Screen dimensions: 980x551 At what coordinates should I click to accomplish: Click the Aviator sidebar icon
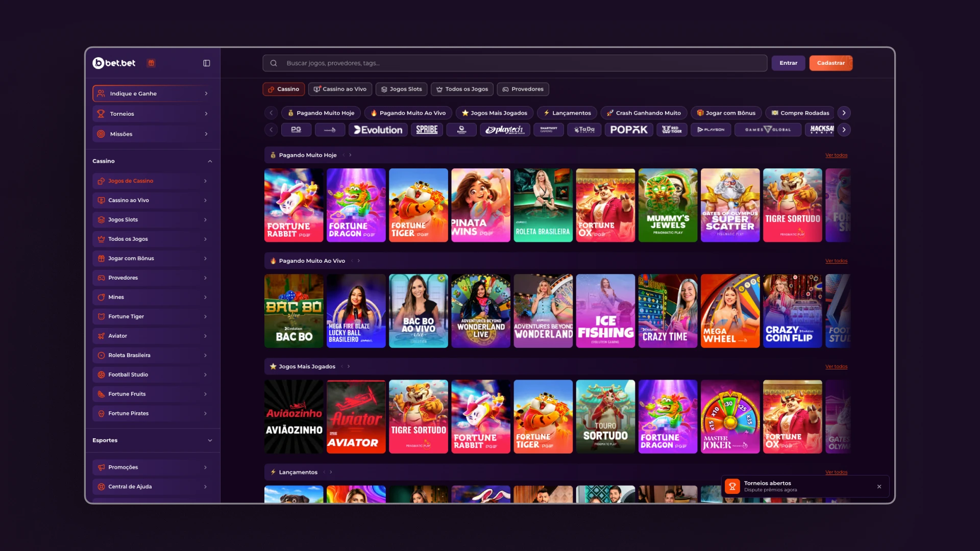[x=101, y=336]
